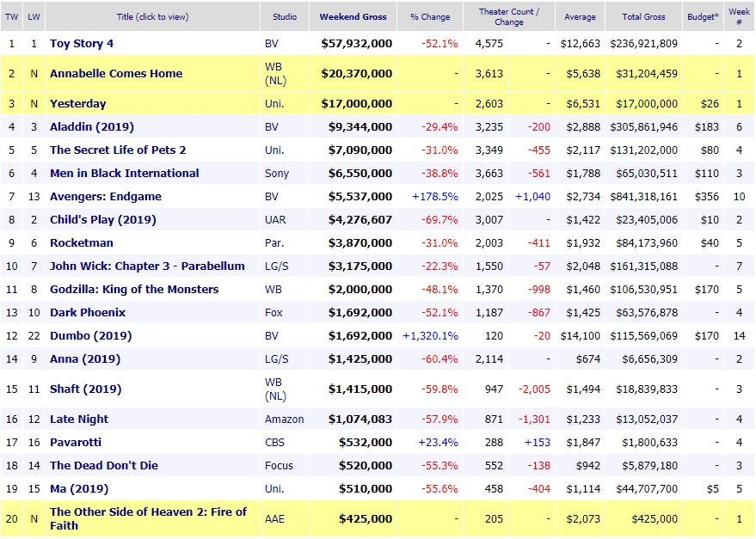Click BV studio in Toy Story 4 row
Viewport: 756px width, 539px height.
pyautogui.click(x=272, y=43)
